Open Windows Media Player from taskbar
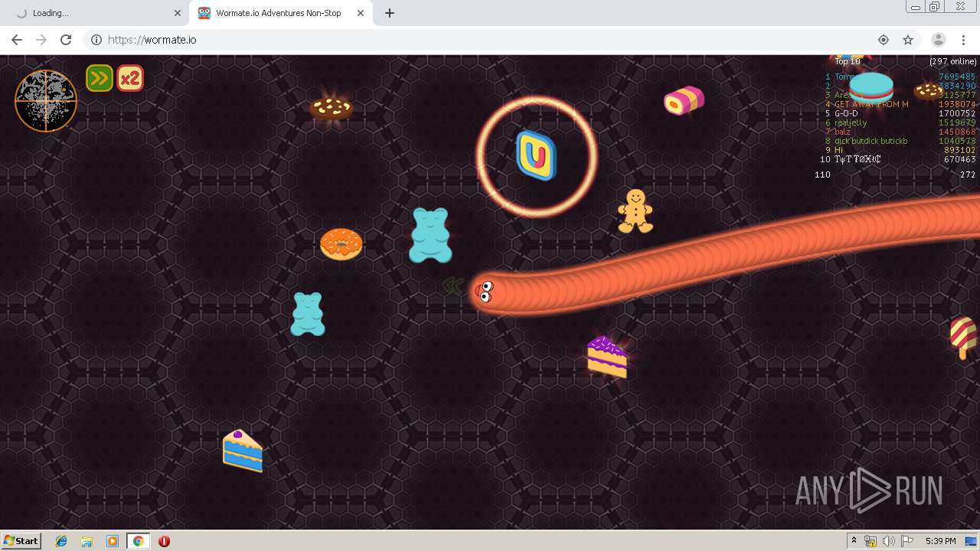 113,541
